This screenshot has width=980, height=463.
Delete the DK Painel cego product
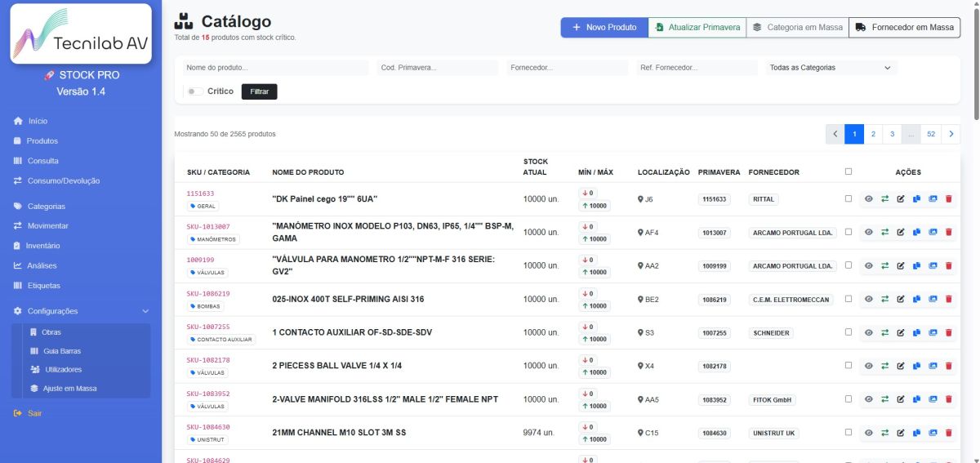948,198
